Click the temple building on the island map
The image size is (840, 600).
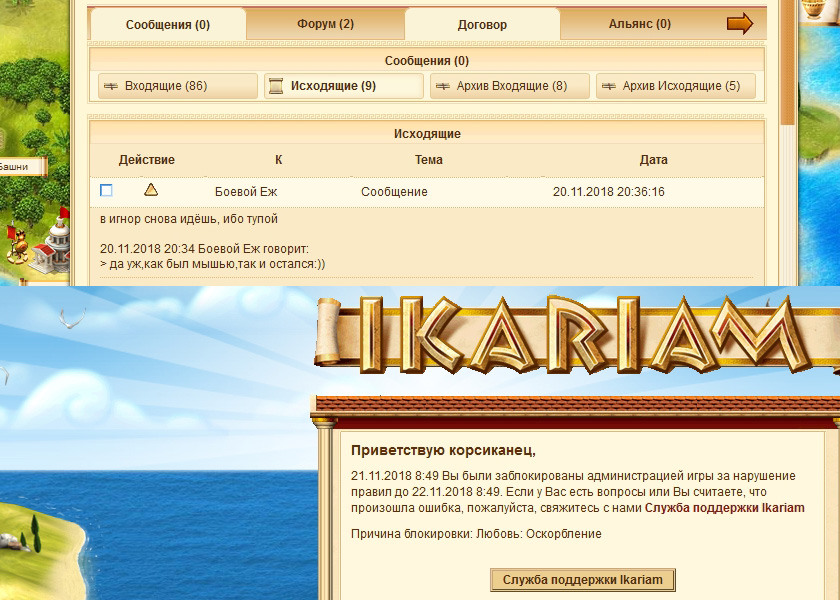52,245
